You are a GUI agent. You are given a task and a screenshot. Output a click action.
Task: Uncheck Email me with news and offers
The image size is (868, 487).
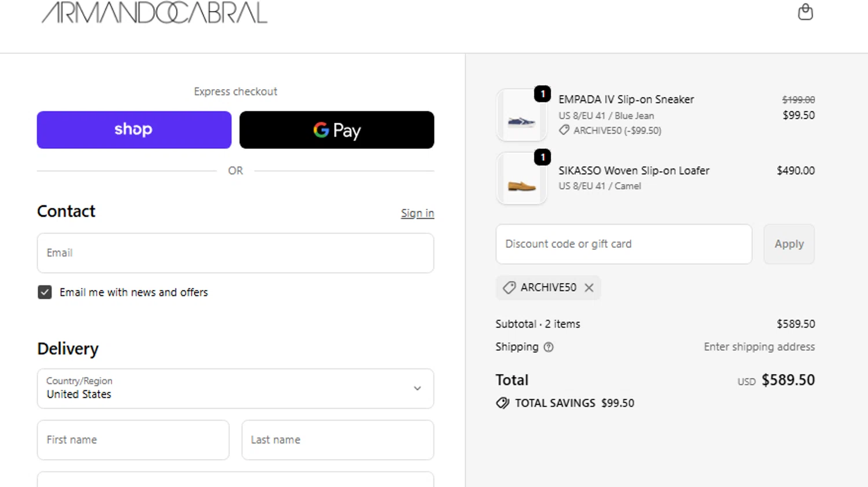click(45, 292)
